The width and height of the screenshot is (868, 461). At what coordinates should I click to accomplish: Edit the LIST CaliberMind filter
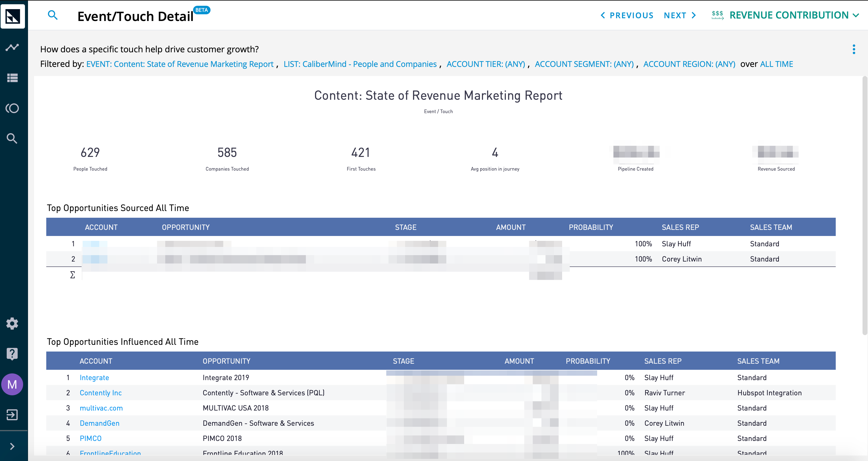click(360, 64)
